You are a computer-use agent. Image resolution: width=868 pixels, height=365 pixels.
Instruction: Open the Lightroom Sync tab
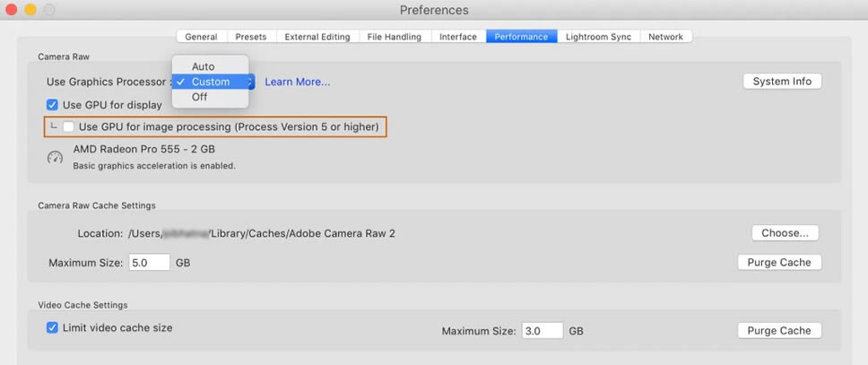point(598,37)
